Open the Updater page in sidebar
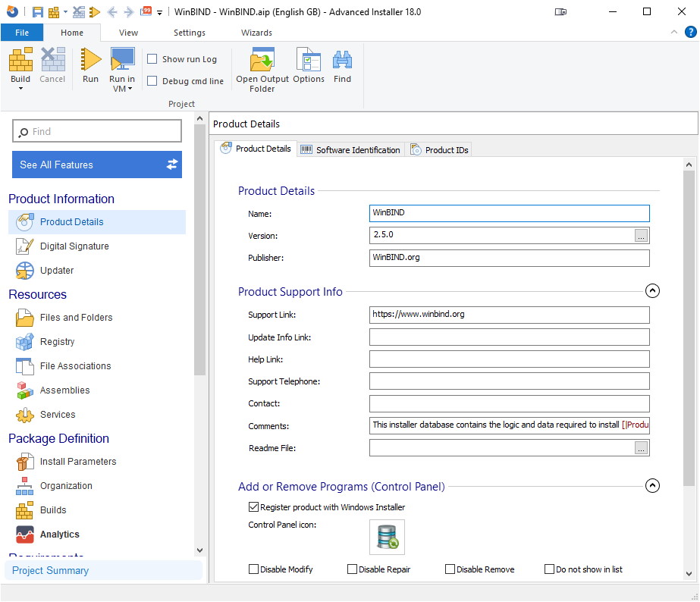 pos(97,271)
